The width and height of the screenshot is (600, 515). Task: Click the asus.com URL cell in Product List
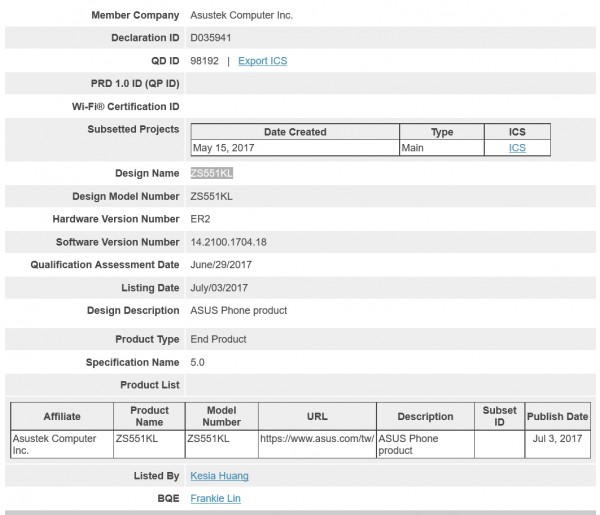pos(316,439)
